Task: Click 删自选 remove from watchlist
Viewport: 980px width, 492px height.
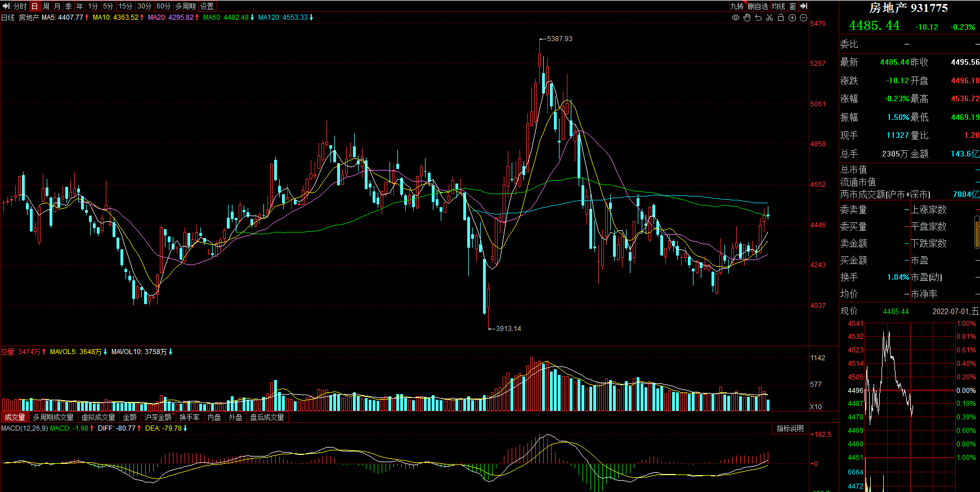Action: click(x=758, y=6)
